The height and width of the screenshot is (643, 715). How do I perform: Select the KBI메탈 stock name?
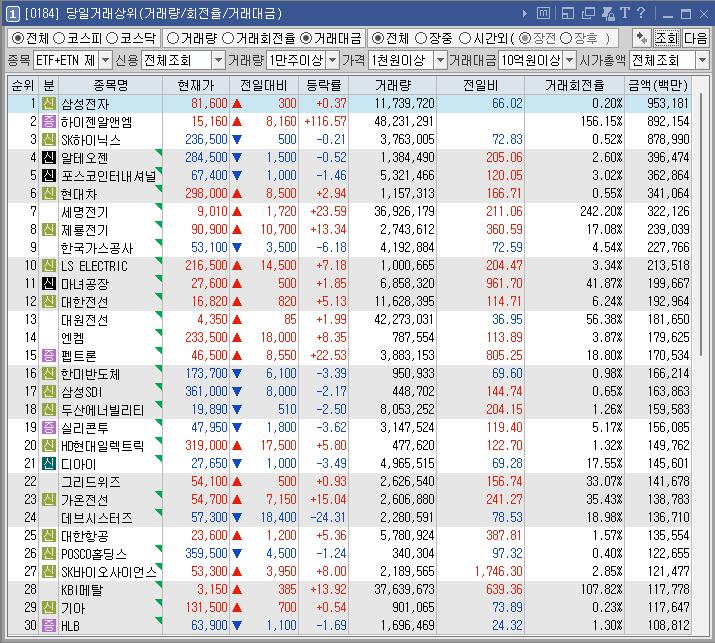pyautogui.click(x=82, y=590)
